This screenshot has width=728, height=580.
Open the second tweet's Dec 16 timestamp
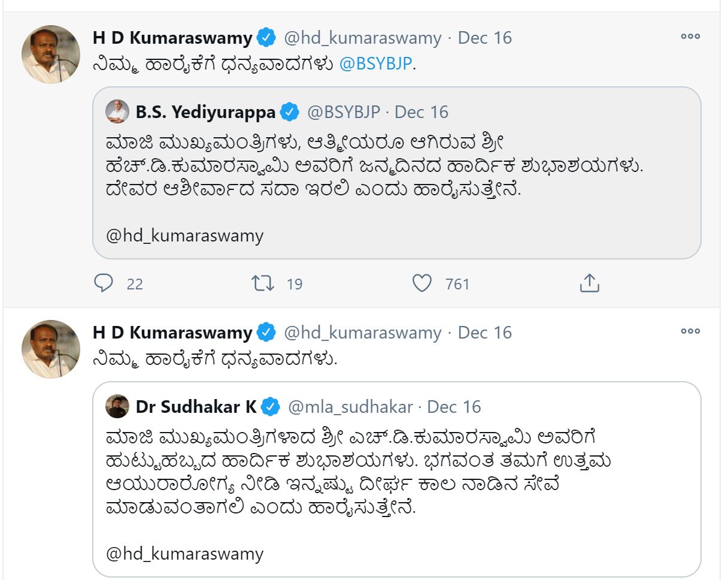coord(485,333)
